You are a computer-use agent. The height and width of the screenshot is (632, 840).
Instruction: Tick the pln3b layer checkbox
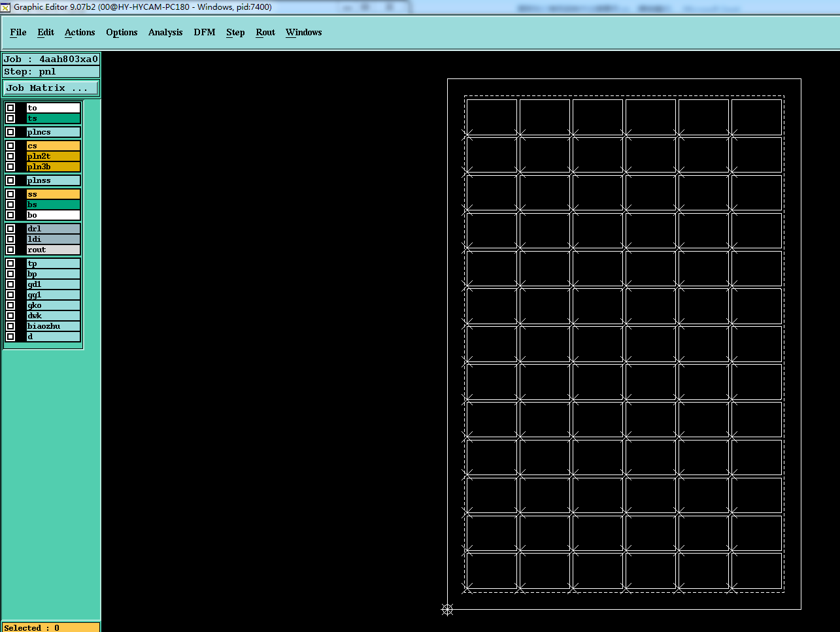[10, 167]
